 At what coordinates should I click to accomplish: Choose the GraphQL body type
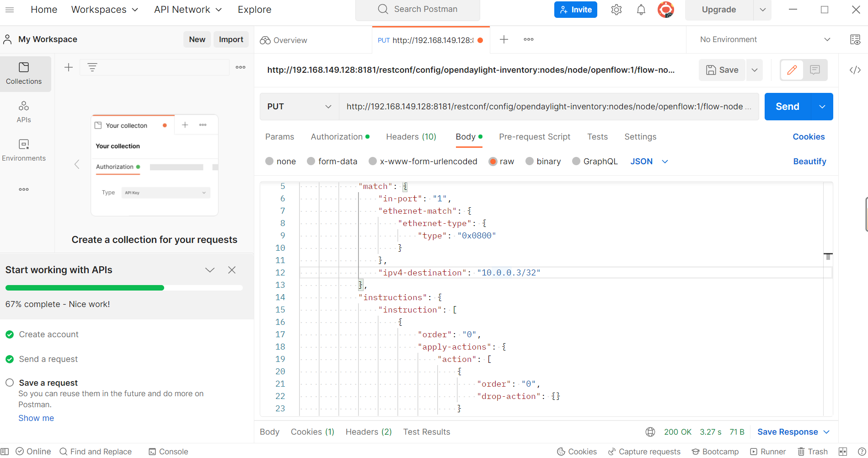pyautogui.click(x=595, y=162)
